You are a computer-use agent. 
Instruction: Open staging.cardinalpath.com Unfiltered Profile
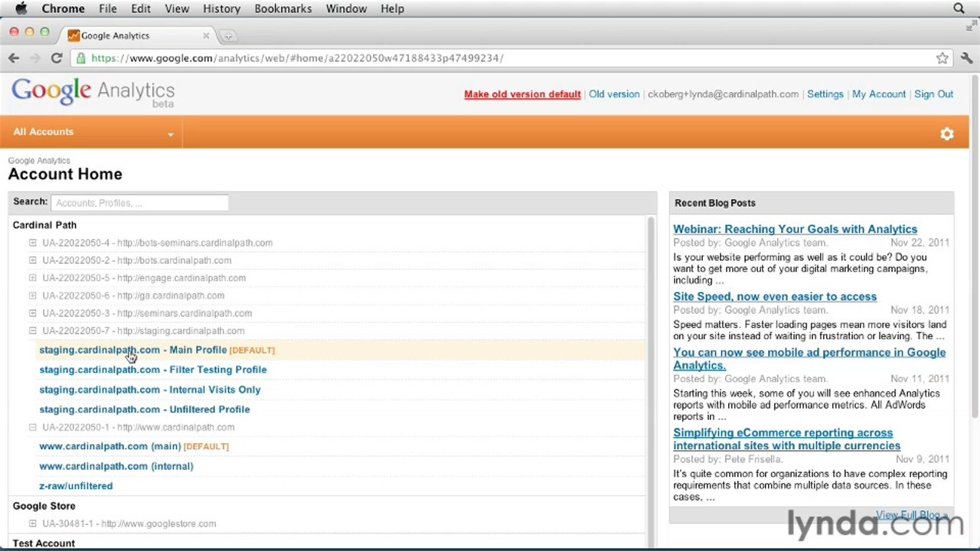point(145,409)
